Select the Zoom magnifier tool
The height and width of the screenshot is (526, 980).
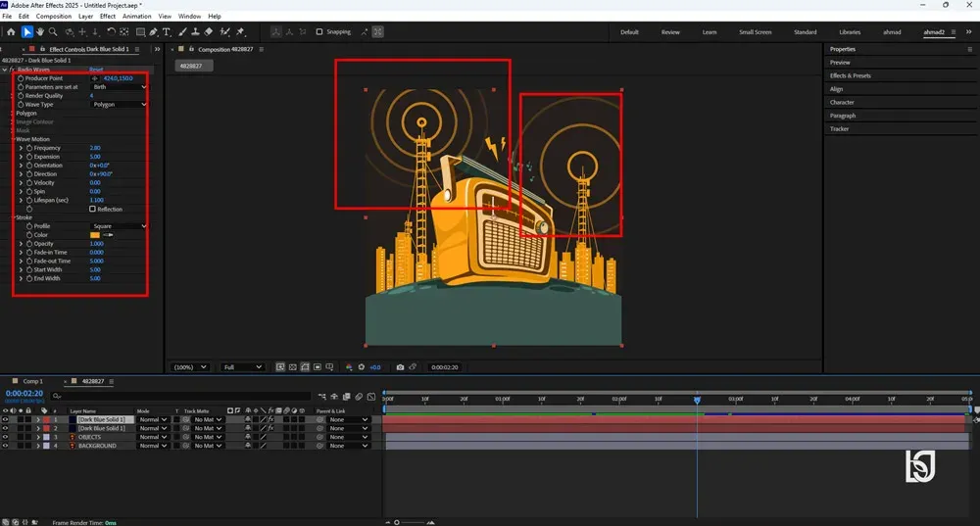point(53,32)
